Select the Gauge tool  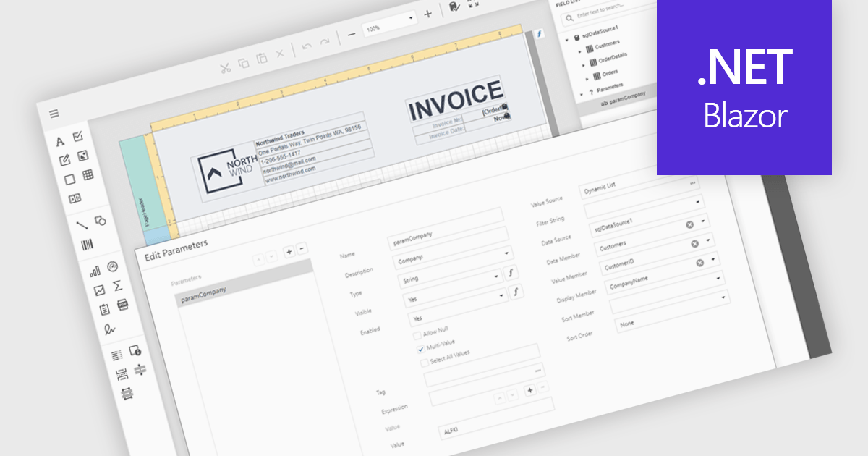pyautogui.click(x=112, y=267)
